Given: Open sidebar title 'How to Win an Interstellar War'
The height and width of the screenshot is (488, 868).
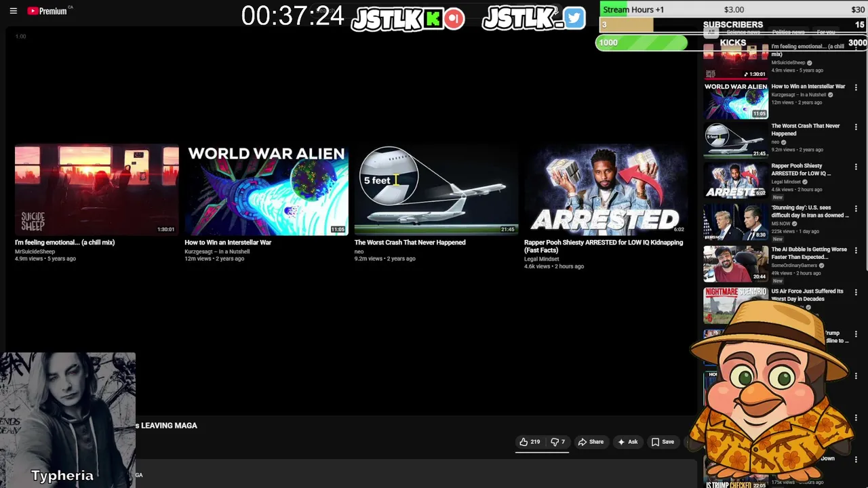Looking at the screenshot, I should pos(808,87).
